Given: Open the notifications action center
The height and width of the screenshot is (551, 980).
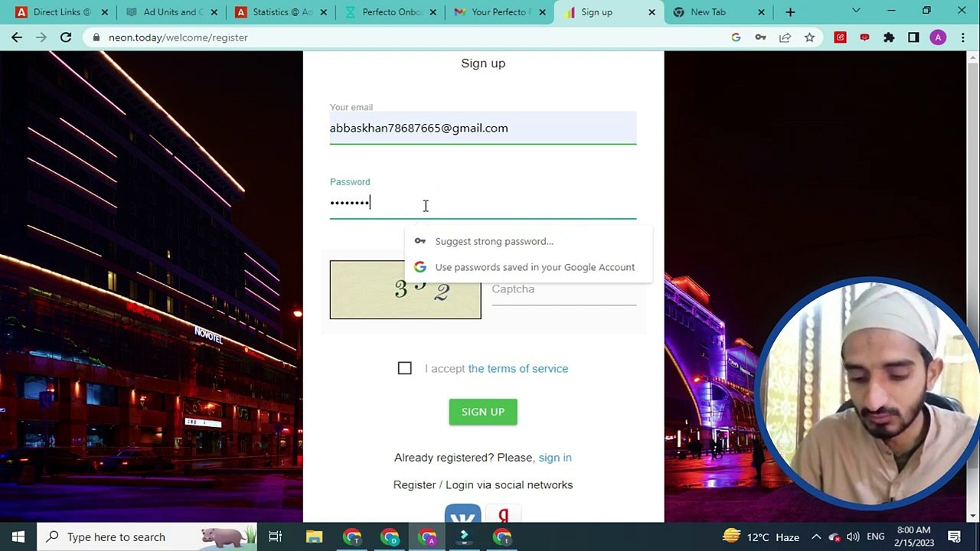Looking at the screenshot, I should point(955,537).
